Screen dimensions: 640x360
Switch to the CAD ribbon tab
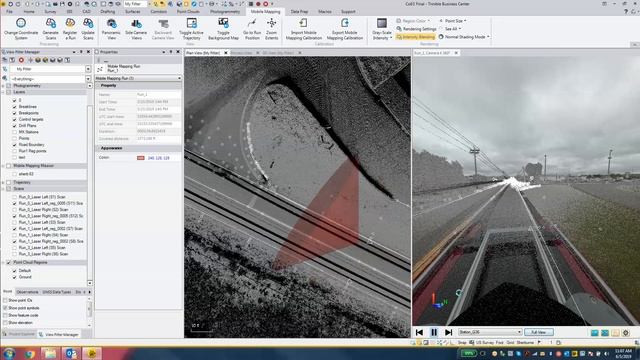point(86,12)
